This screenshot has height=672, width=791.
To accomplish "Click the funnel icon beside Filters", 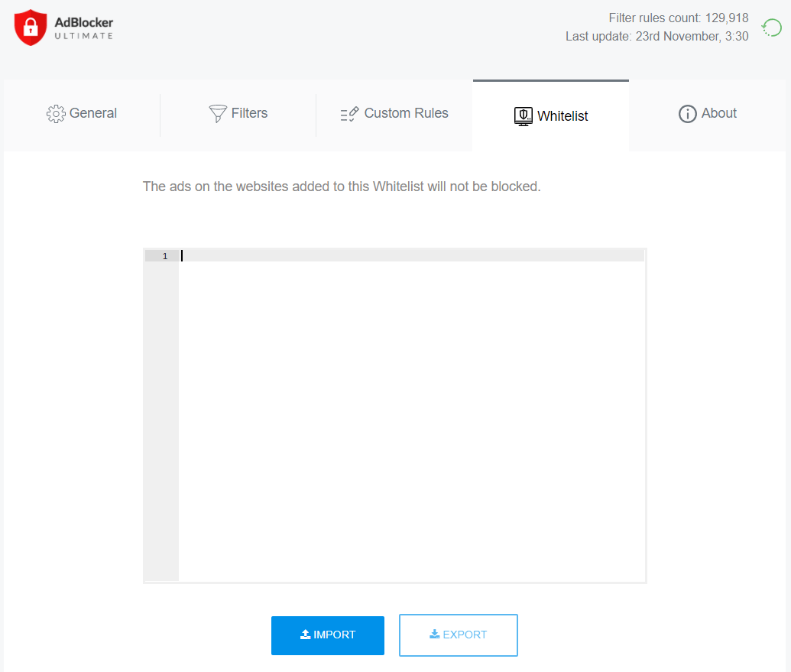I will click(217, 113).
